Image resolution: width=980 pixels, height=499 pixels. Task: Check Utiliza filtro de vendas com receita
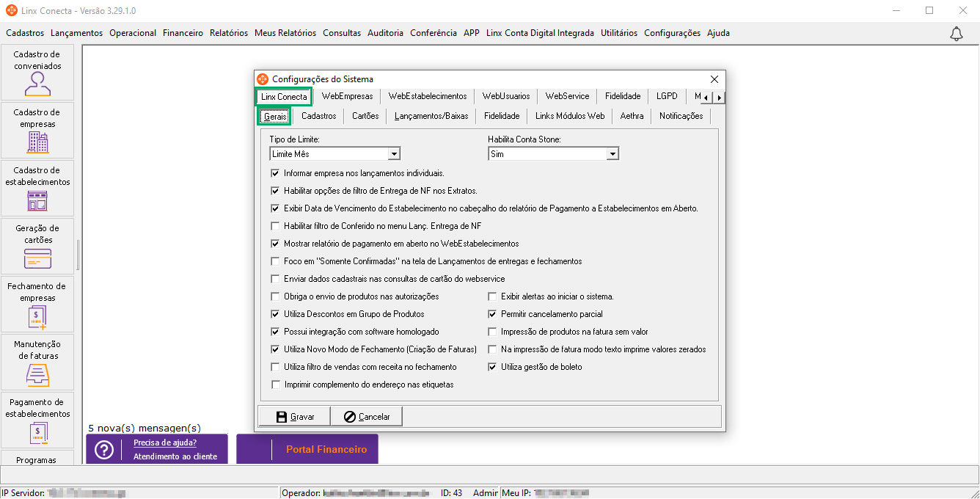(276, 367)
